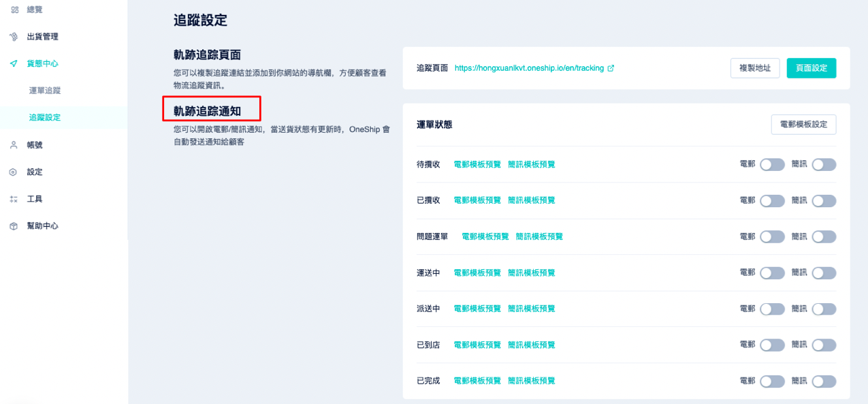
Task: Open 電郵模板預覽 for 問題運單
Action: [485, 236]
